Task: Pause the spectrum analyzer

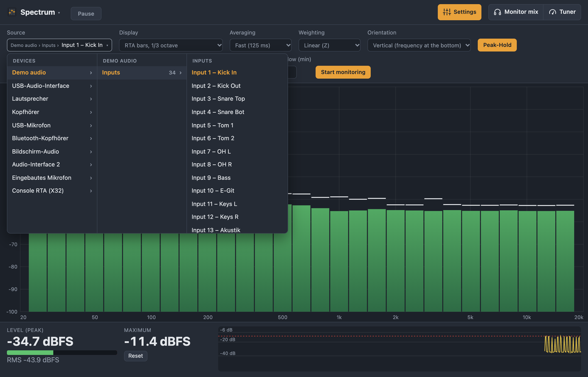Action: [x=86, y=13]
